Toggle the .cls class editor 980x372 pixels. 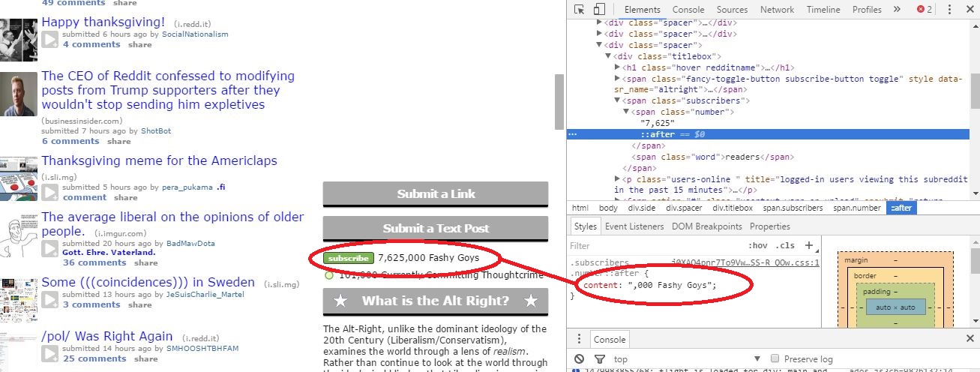tap(786, 246)
